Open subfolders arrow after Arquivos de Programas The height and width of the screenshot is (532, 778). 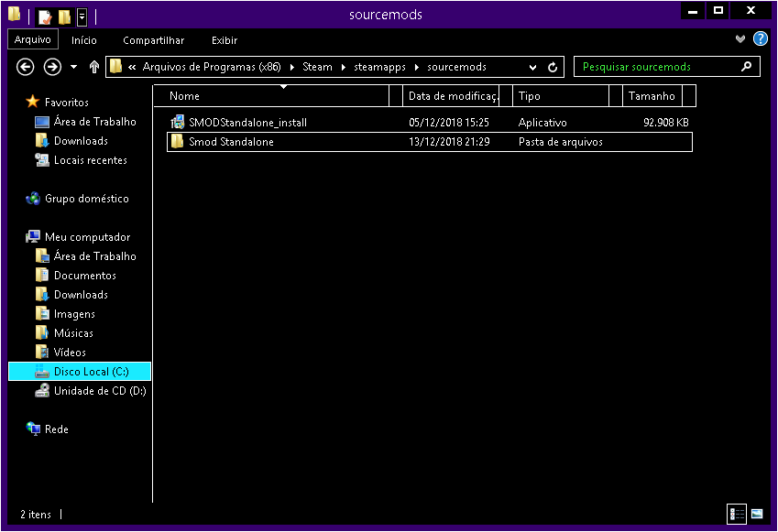(291, 67)
